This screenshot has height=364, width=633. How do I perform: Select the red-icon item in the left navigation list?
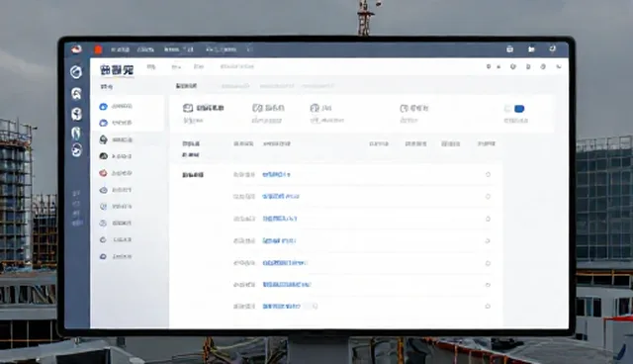116,173
